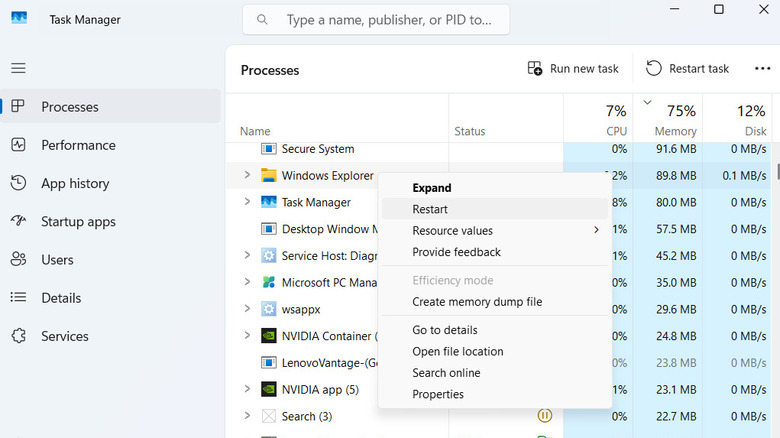Expand the NVIDIA app process group
Screen dimensions: 780x438
pos(247,389)
